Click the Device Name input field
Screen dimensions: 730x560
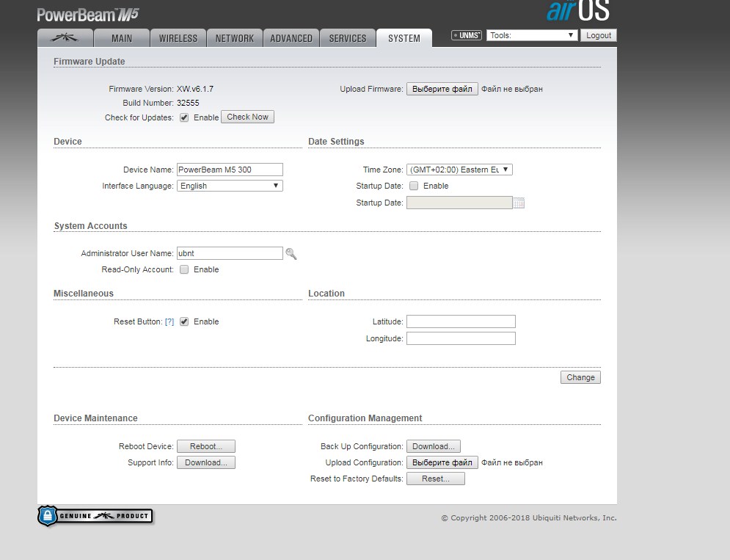pyautogui.click(x=230, y=170)
